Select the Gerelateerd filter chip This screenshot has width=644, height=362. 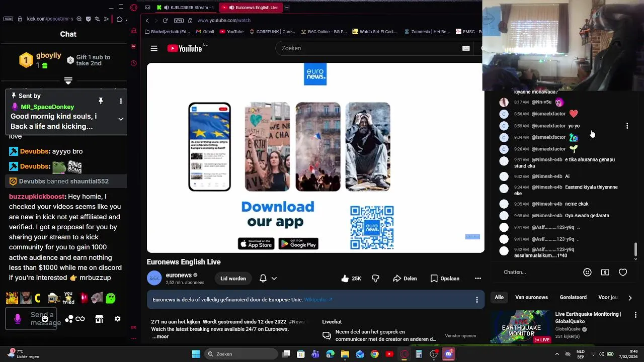point(573,297)
